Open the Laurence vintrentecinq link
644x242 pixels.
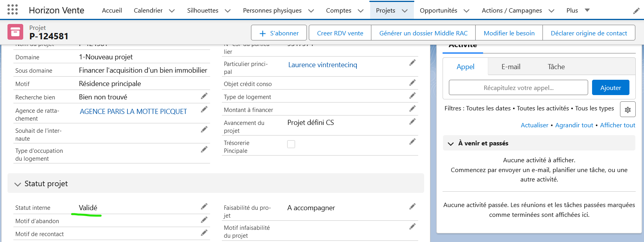[323, 65]
